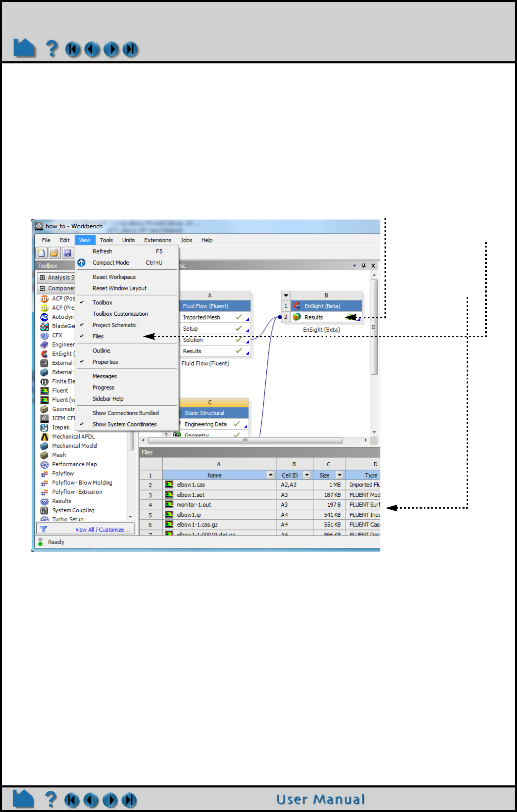
Task: Click the Open project folder icon
Action: click(x=54, y=253)
